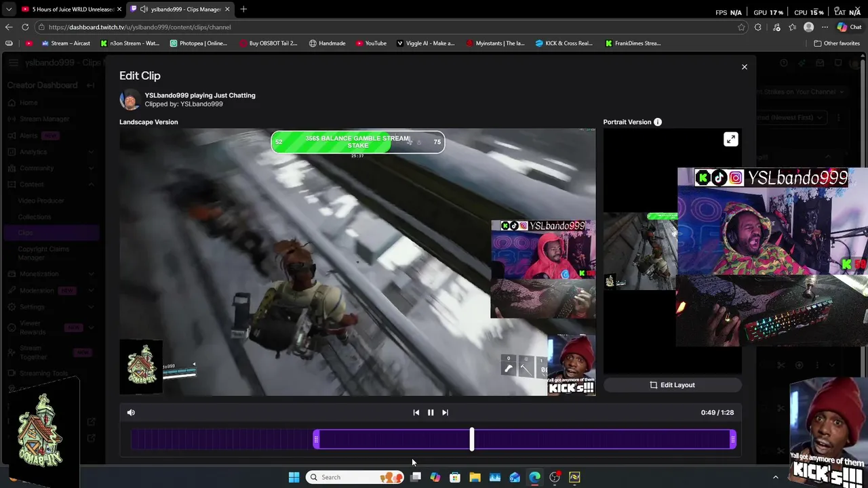Click the YSLbando999 channel avatar
Screen dimensions: 868x488
[x=130, y=100]
